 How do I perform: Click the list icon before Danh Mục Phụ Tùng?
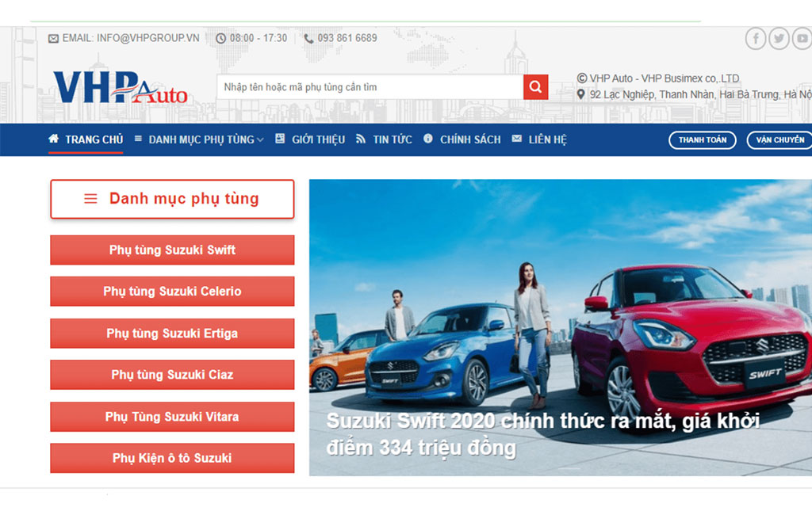point(138,139)
